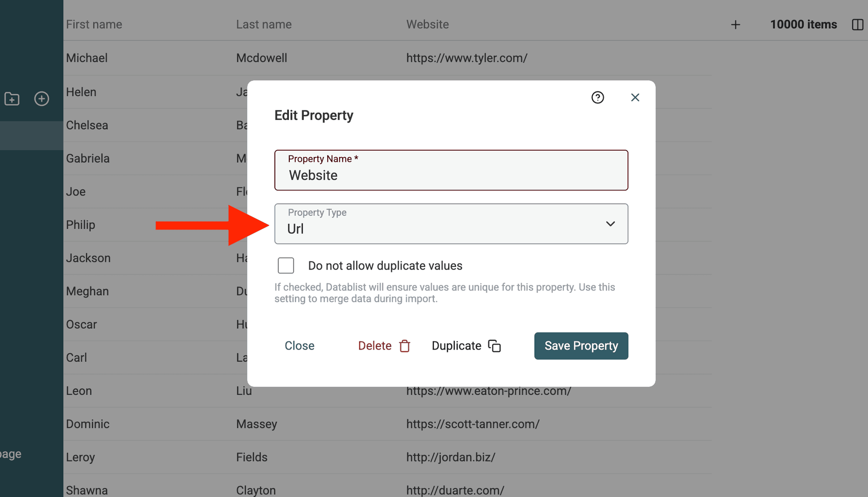Screen dimensions: 868x497
Task: Click the Save Property button
Action: tap(581, 346)
